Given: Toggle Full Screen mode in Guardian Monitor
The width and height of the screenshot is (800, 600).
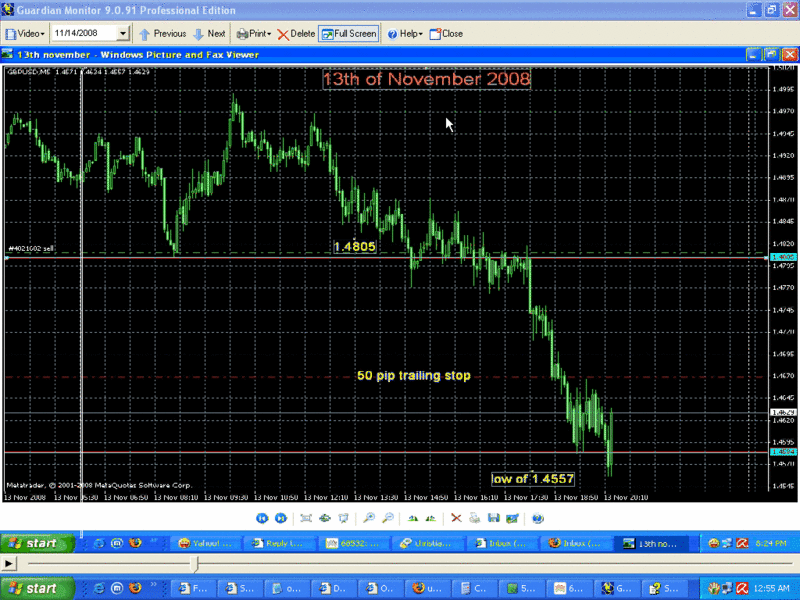Looking at the screenshot, I should point(348,33).
